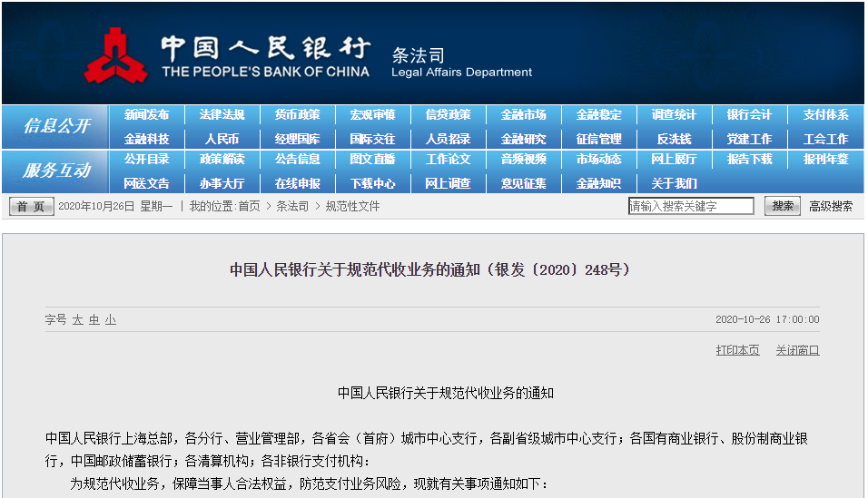
Task: Open 金融稳定 navigation item
Action: [x=598, y=114]
